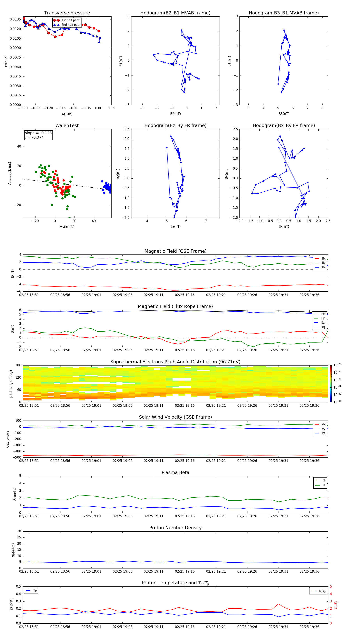The height and width of the screenshot is (644, 351).
Task: Click the 'Vsw(km/s)' y-axis label
Action: click(8, 439)
